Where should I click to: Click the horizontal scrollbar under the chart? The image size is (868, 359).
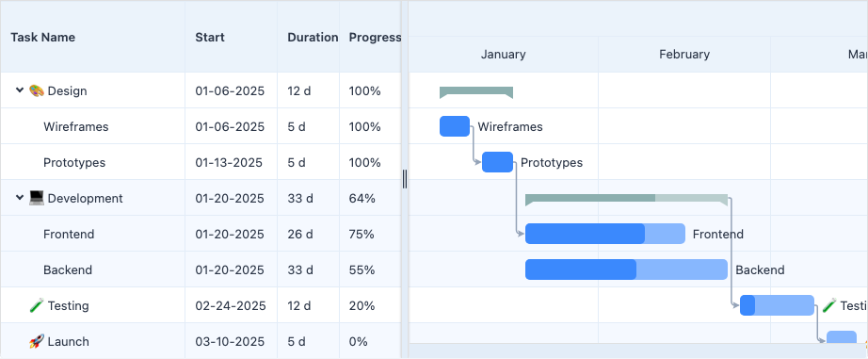point(638,351)
